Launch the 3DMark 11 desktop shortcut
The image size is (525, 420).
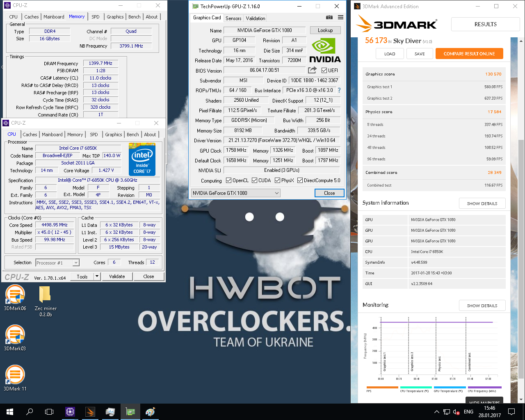15,378
